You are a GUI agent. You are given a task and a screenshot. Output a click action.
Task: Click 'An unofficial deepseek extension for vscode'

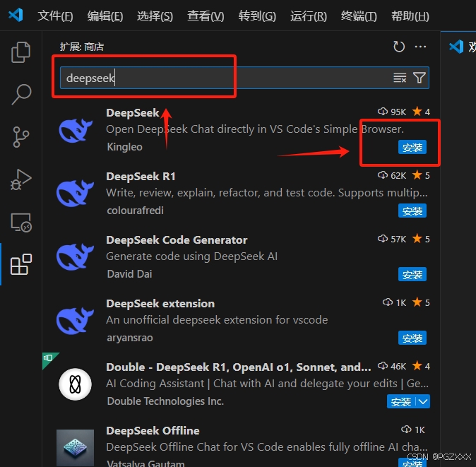217,320
